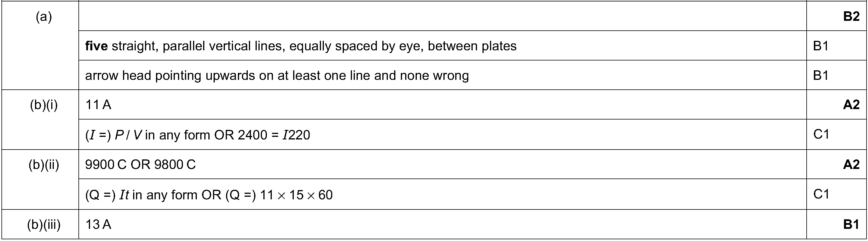Click the bold B2 mark
The height and width of the screenshot is (241, 868).
click(851, 16)
